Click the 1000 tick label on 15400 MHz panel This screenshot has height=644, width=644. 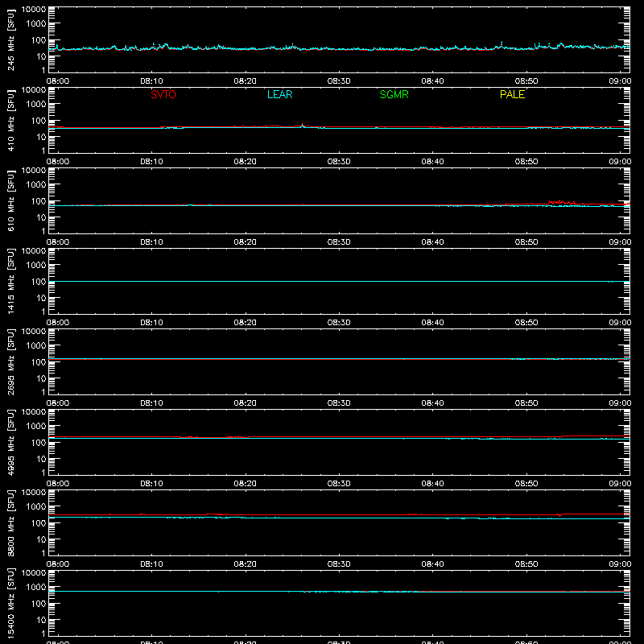pos(36,588)
